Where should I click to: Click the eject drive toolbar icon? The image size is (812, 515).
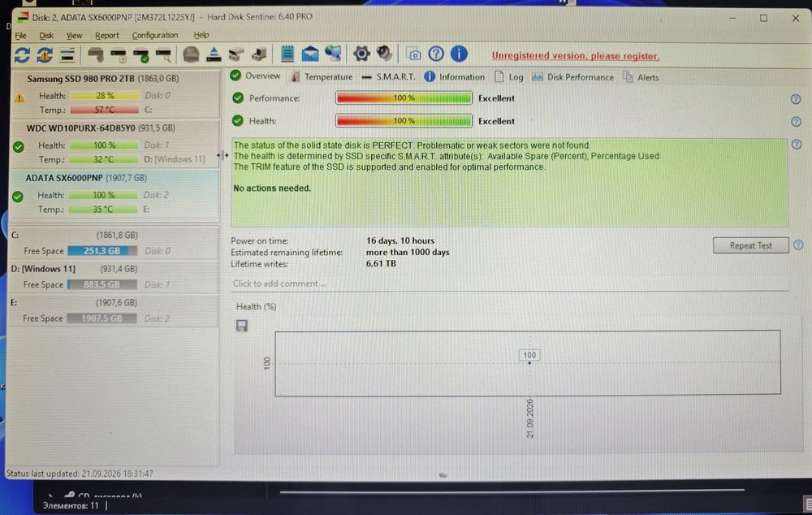[x=214, y=54]
